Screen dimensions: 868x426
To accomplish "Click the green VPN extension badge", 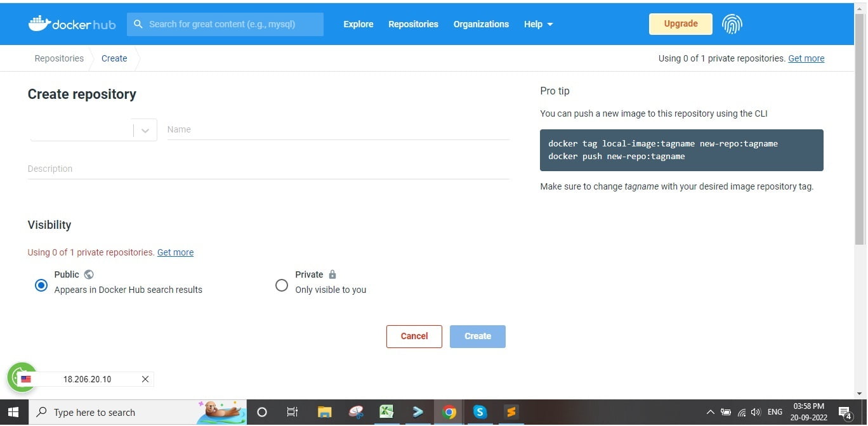I will (x=22, y=378).
